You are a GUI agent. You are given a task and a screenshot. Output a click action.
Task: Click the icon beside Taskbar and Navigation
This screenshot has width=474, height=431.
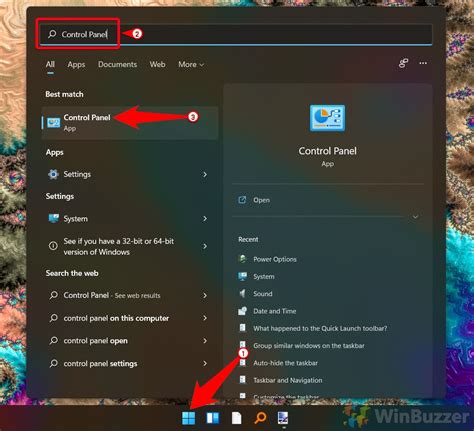(x=243, y=380)
